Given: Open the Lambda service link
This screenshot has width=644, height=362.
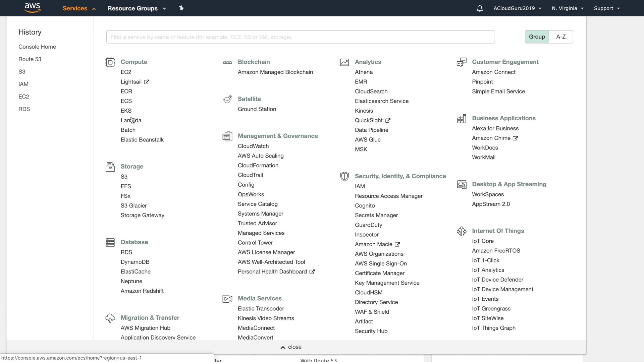Looking at the screenshot, I should tap(131, 120).
